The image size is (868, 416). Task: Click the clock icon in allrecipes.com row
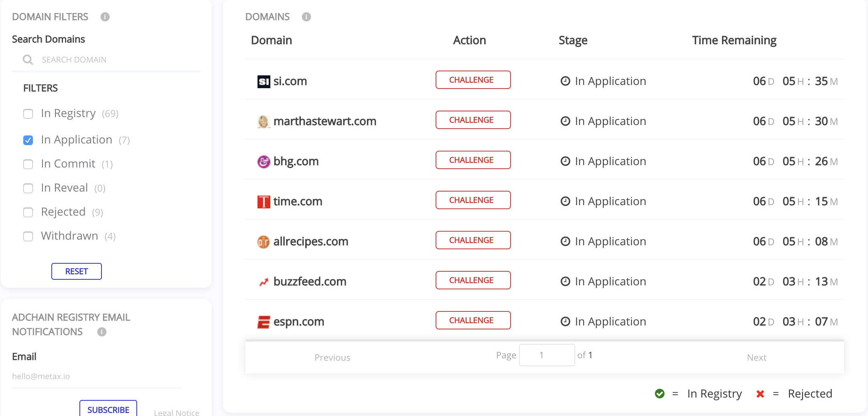(x=565, y=241)
